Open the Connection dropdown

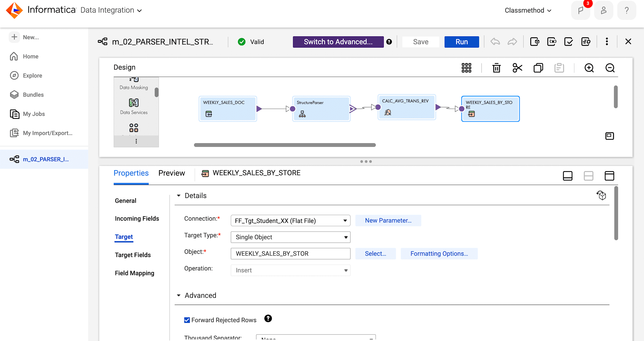pos(290,221)
